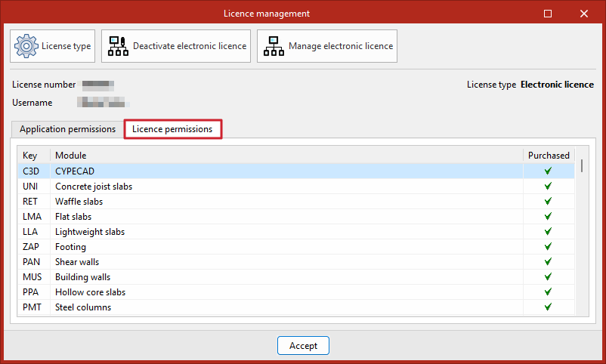Click the License type gear icon
The height and width of the screenshot is (364, 606).
click(26, 46)
